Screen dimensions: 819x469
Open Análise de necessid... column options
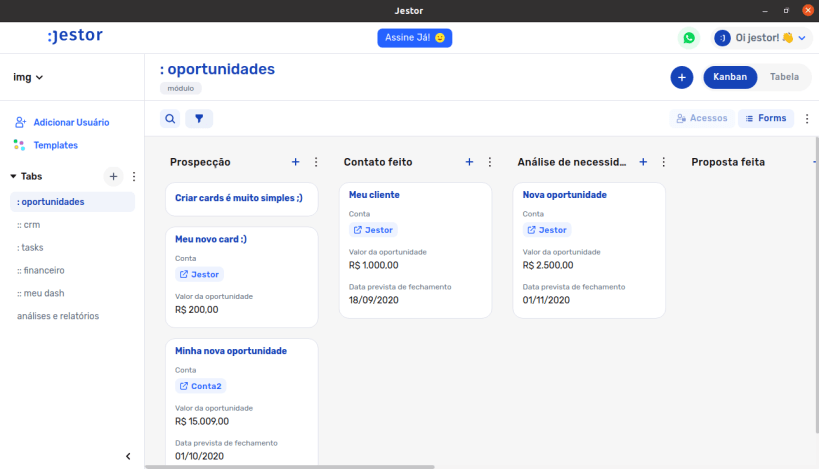coord(664,162)
